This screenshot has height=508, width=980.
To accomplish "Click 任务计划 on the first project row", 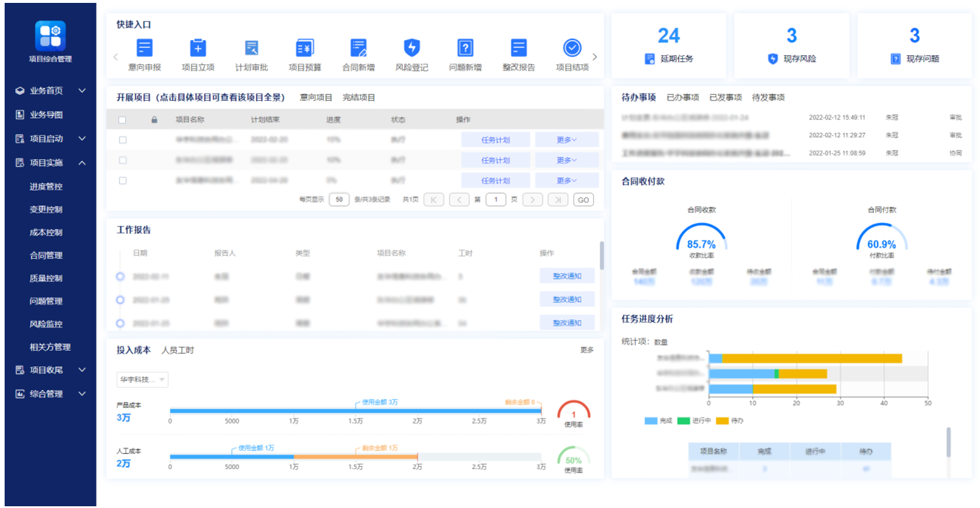I will 496,140.
